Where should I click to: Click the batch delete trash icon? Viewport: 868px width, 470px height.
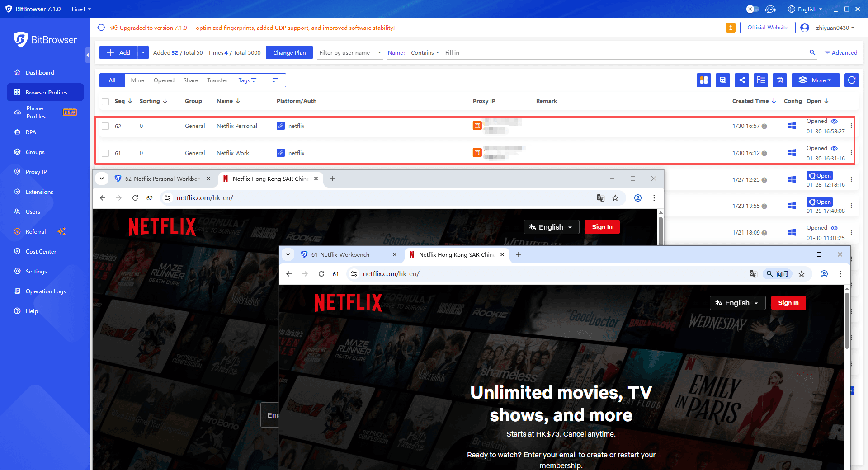[779, 80]
